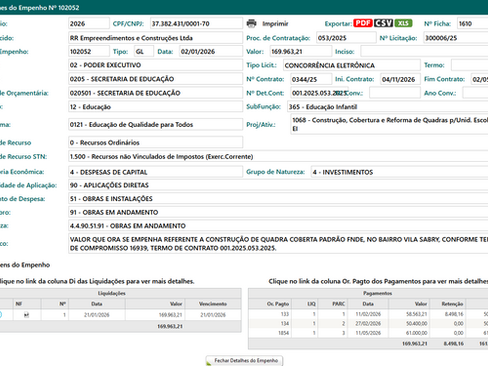This screenshot has height=366, width=488.
Task: Click the Nº Contrato field 0344/25
Action: point(311,79)
